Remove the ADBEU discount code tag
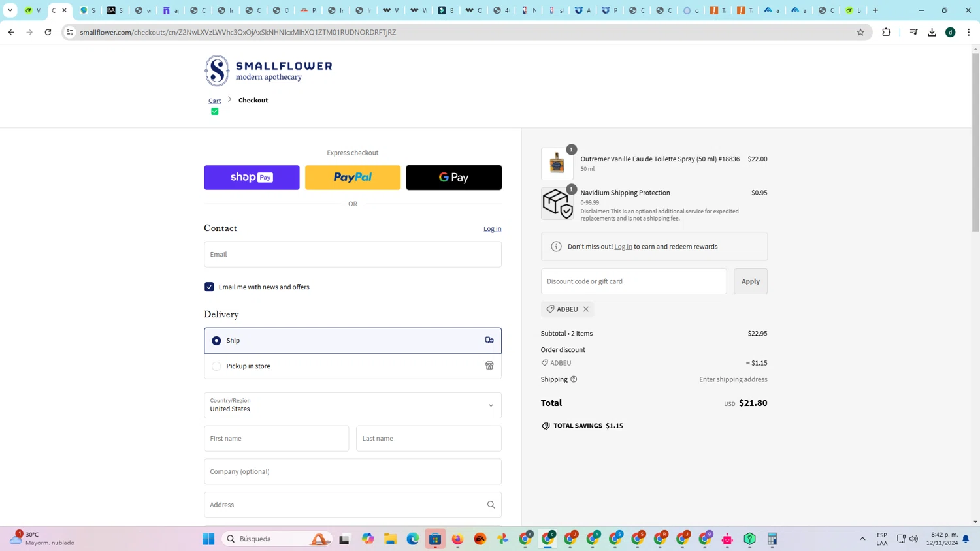Viewport: 980px width, 551px height. click(586, 309)
